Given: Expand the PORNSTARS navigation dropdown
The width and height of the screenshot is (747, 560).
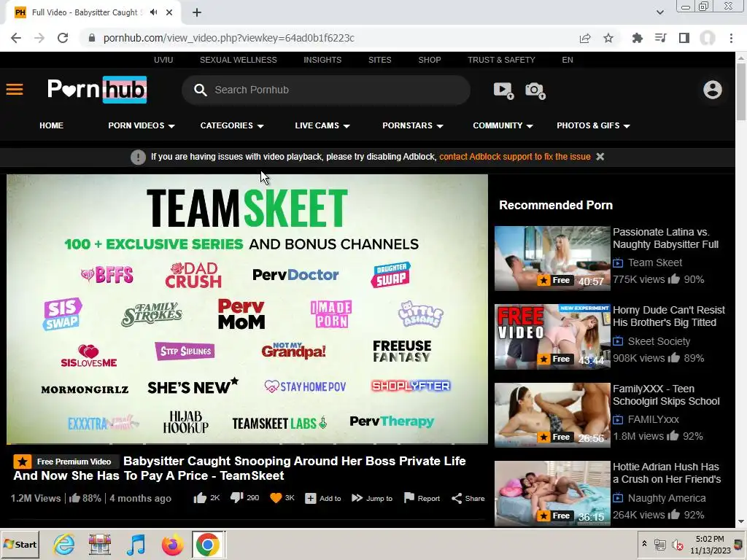Looking at the screenshot, I should (413, 125).
